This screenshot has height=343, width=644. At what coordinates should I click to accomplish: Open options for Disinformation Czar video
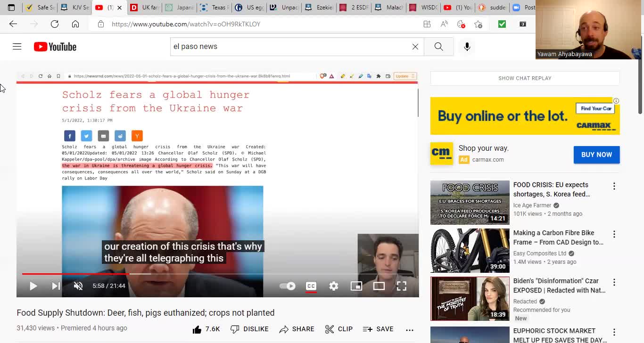tap(614, 282)
